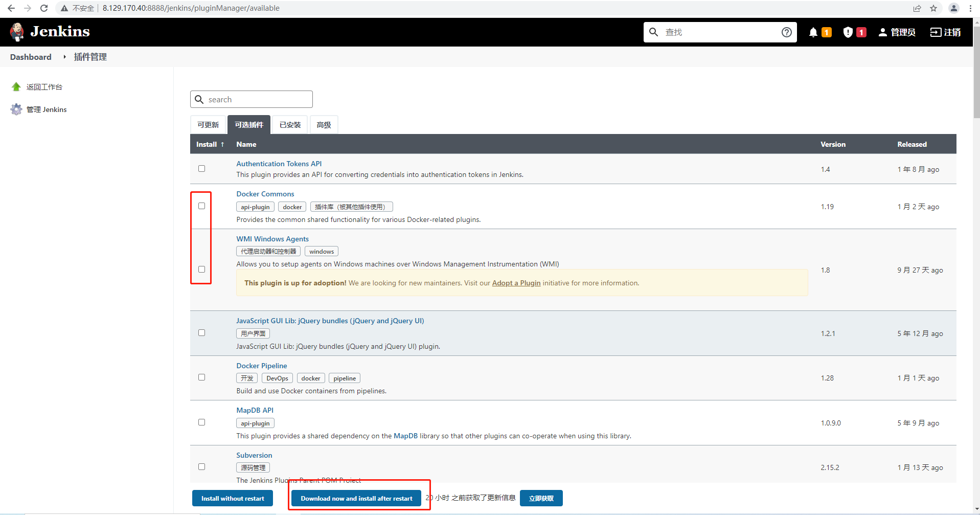The height and width of the screenshot is (515, 980).
Task: Switch to the 已安装 tab
Action: tap(289, 124)
